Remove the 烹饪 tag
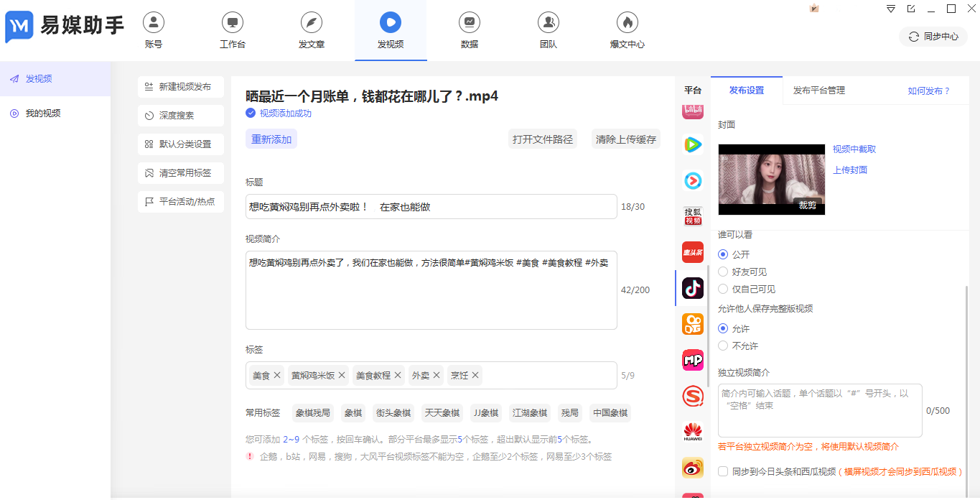The height and width of the screenshot is (500, 980). (475, 375)
